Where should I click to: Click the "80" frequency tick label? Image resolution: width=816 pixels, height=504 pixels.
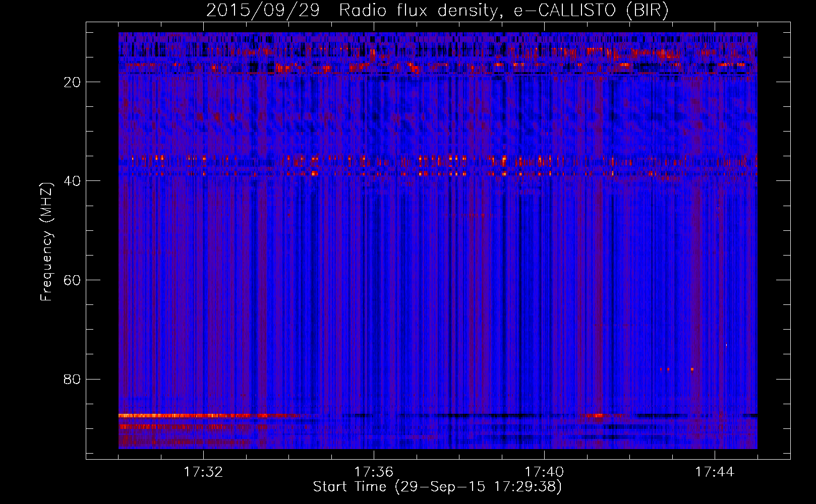tap(72, 379)
